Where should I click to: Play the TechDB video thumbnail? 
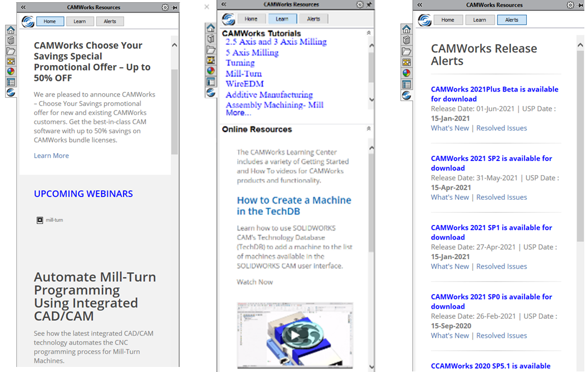295,335
